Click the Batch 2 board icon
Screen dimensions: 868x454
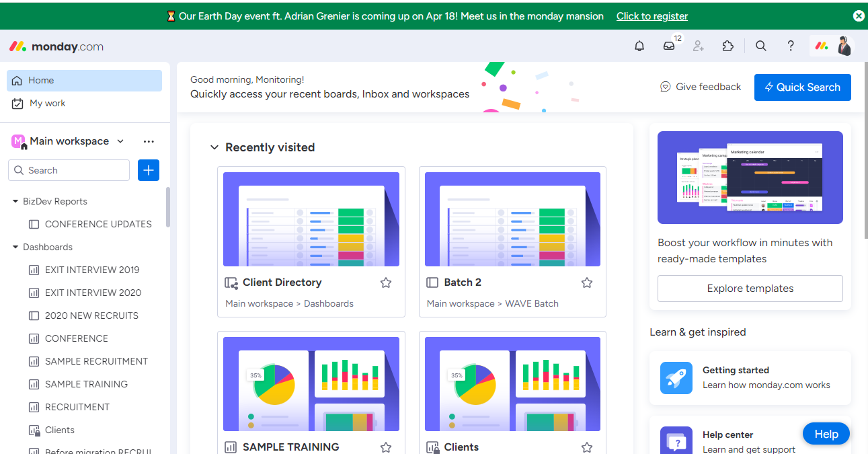pos(432,282)
